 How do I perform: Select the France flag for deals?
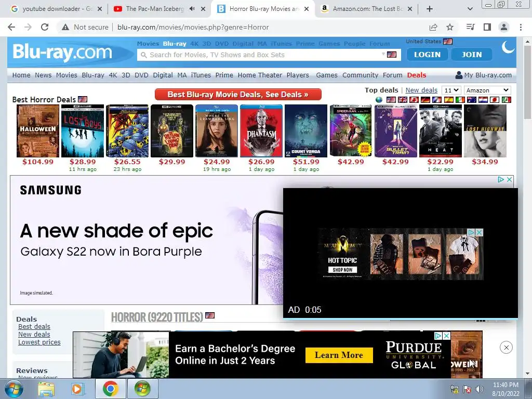click(437, 100)
